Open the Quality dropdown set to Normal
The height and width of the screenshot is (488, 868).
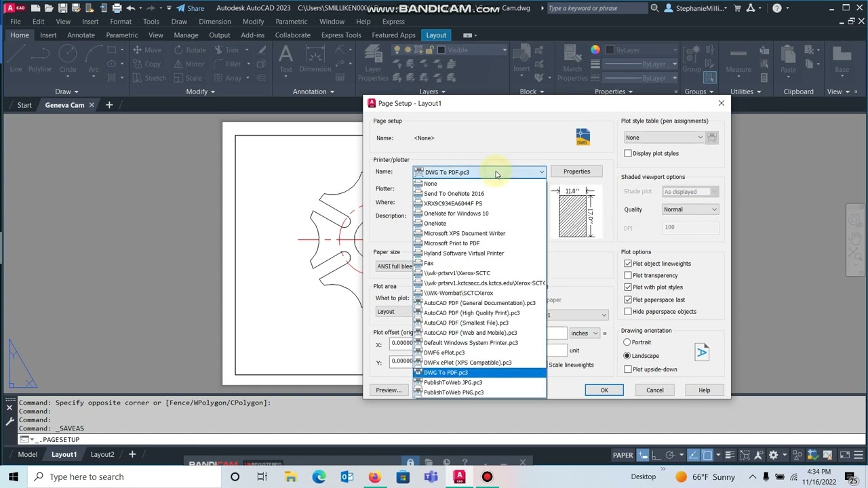click(x=690, y=209)
